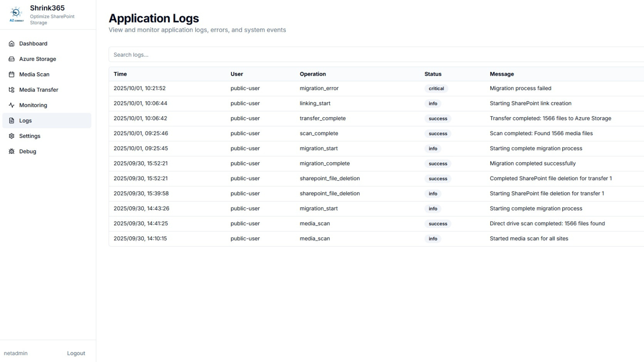The width and height of the screenshot is (644, 362).
Task: Click success badge in transfer_complete row
Action: (438, 119)
